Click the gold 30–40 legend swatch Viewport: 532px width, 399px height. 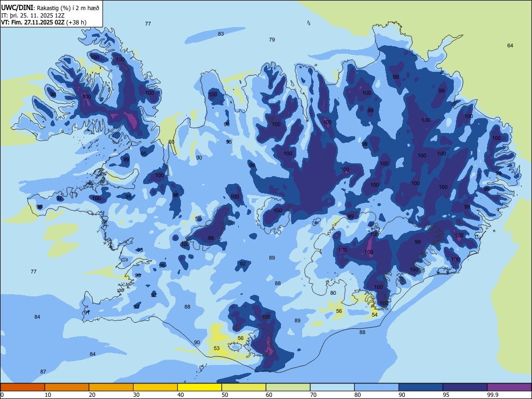pos(155,387)
